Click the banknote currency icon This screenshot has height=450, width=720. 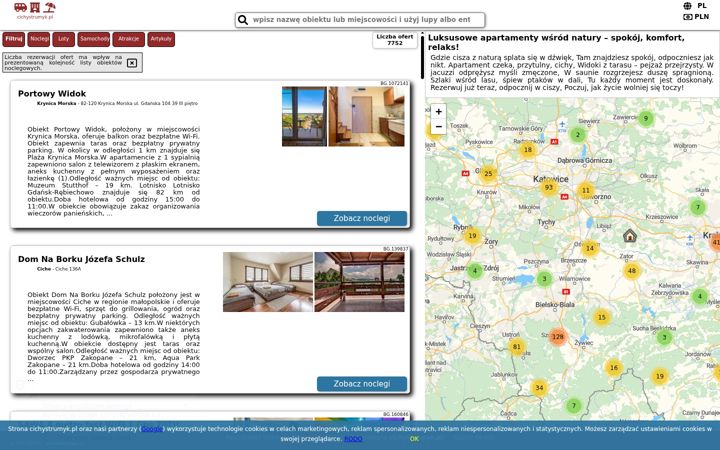(x=687, y=17)
